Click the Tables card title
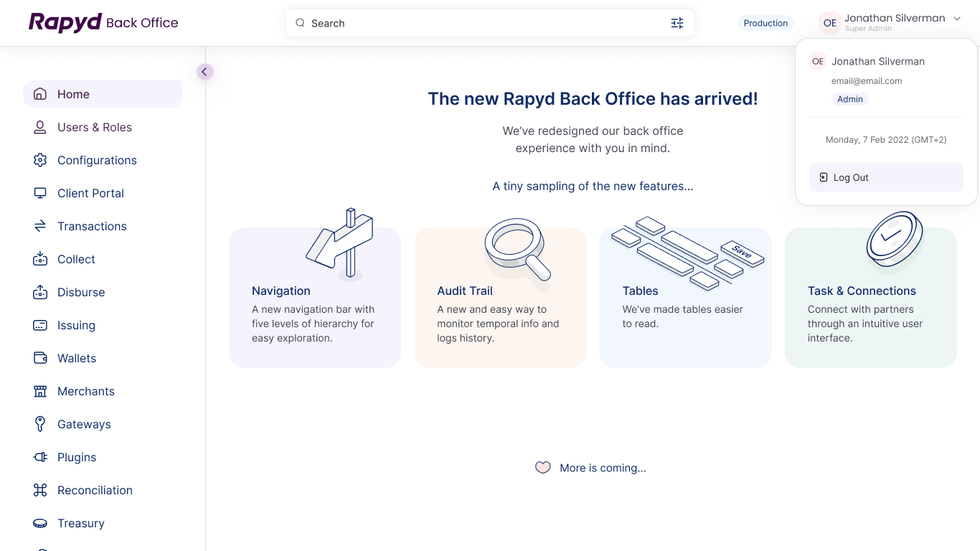Screen dimensions: 980x551 [641, 291]
